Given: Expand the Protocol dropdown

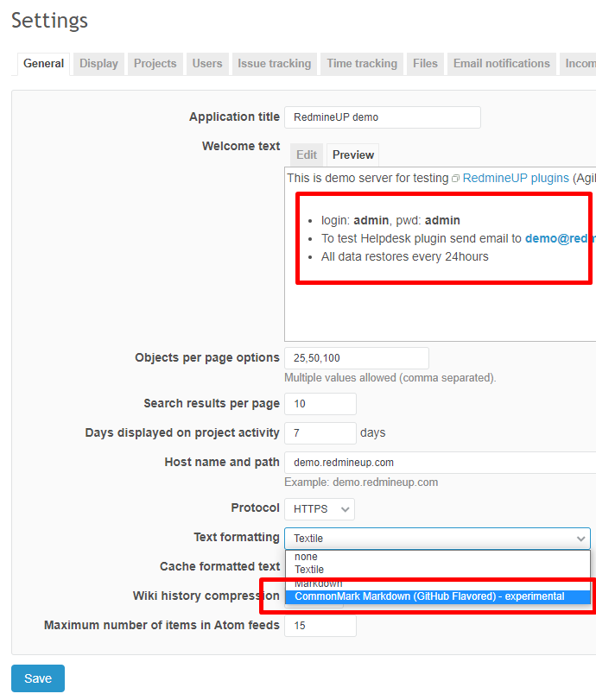Looking at the screenshot, I should click(x=320, y=509).
